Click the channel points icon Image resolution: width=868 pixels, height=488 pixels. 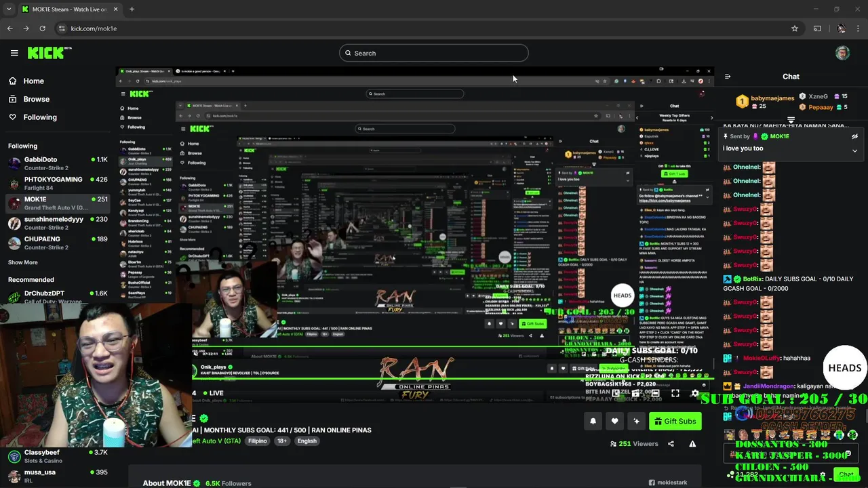click(x=732, y=474)
